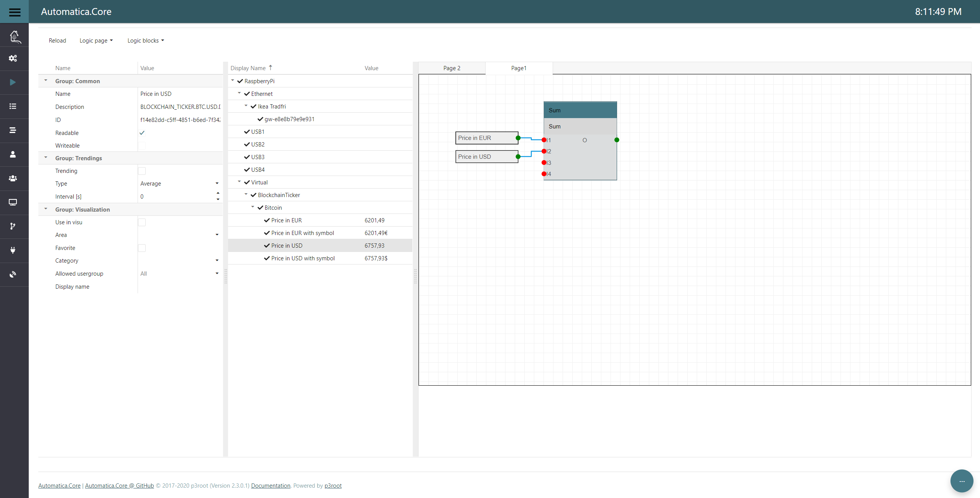
Task: Toggle the Use in visu checkbox
Action: coord(142,222)
